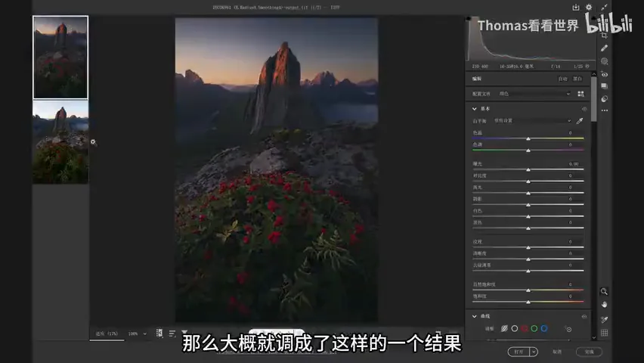Click the texture (纹理) slider handle
644x363 pixels.
(528, 247)
